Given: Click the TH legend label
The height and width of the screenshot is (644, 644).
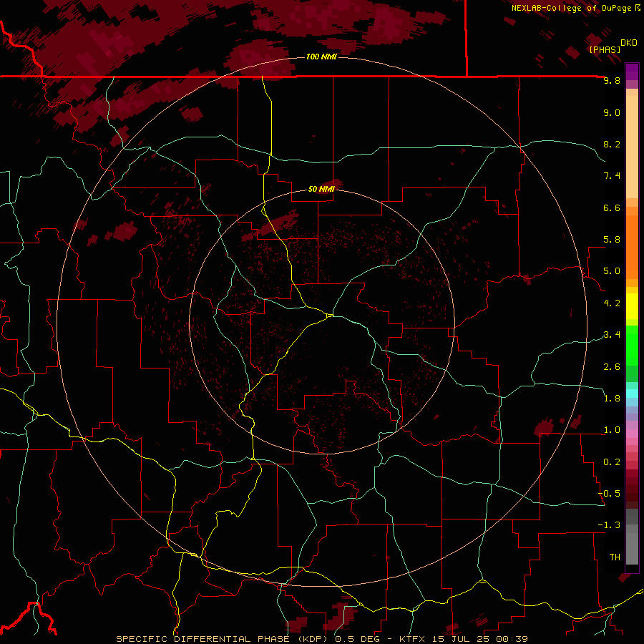Looking at the screenshot, I should [615, 557].
